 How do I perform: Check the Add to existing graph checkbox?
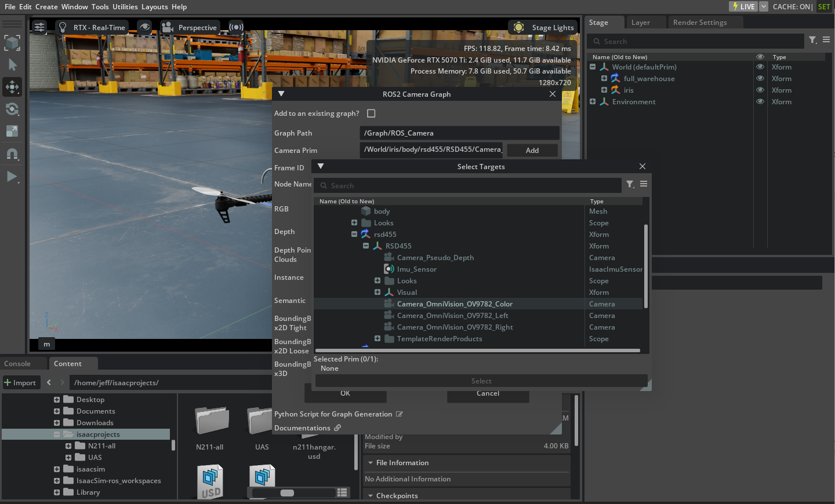point(371,114)
